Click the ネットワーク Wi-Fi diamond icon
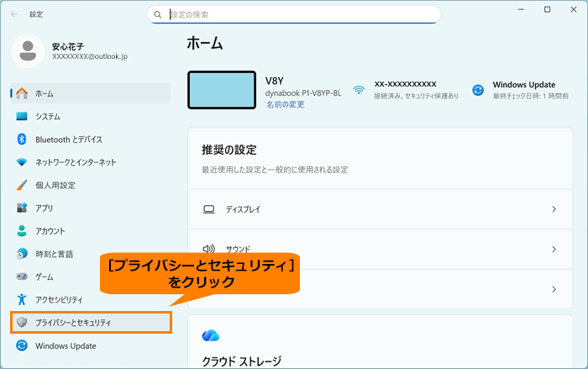Screen dimensions: 588x369 22,162
